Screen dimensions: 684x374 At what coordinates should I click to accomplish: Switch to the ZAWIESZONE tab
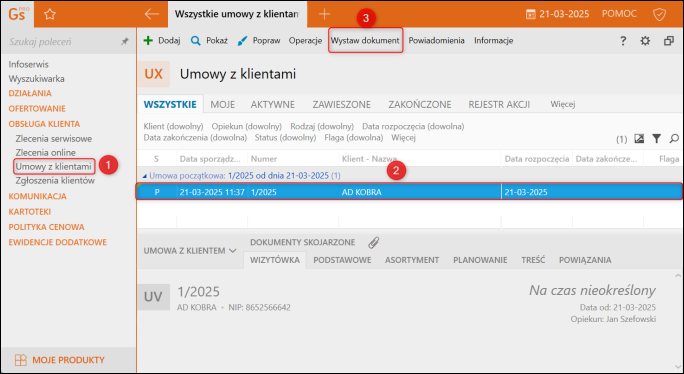tap(342, 105)
